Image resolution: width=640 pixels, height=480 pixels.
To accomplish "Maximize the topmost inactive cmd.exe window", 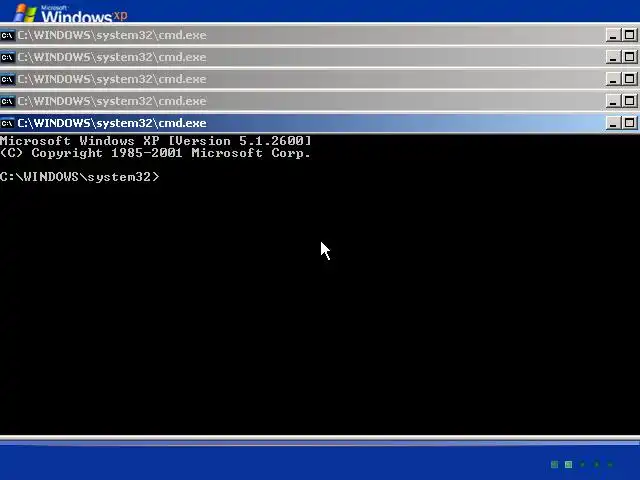I will [x=629, y=35].
